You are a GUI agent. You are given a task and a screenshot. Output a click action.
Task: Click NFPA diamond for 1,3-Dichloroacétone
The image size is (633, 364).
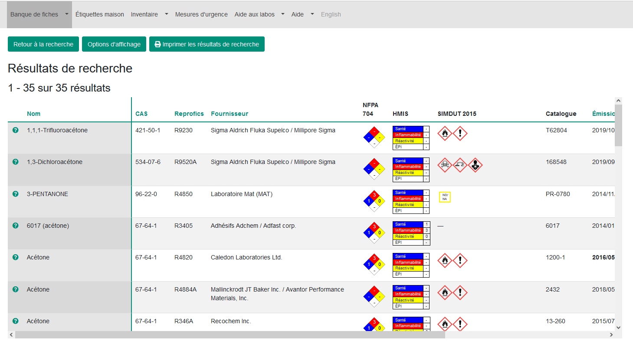coord(374,169)
